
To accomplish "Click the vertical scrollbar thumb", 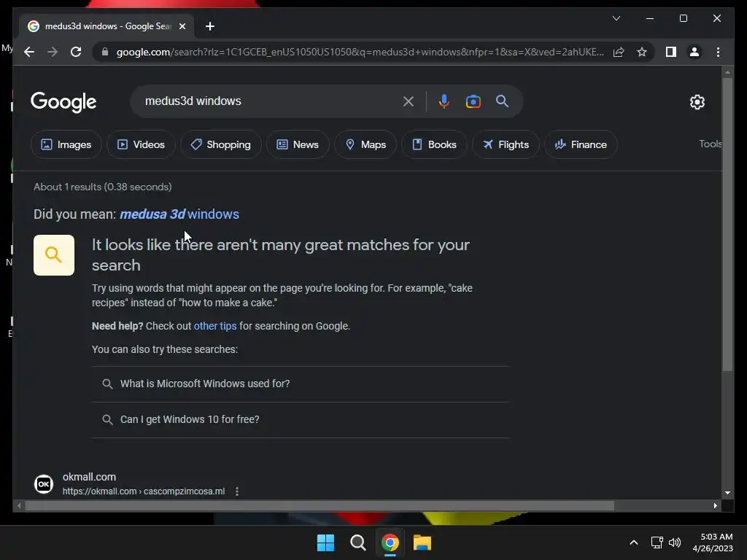I will click(x=727, y=224).
